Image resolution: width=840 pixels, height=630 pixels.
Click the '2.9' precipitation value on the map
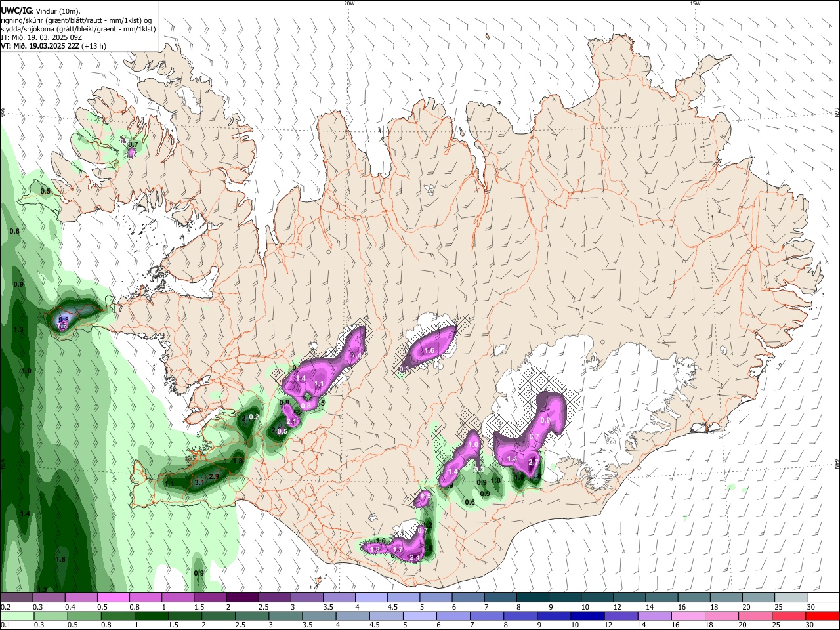pyautogui.click(x=214, y=476)
